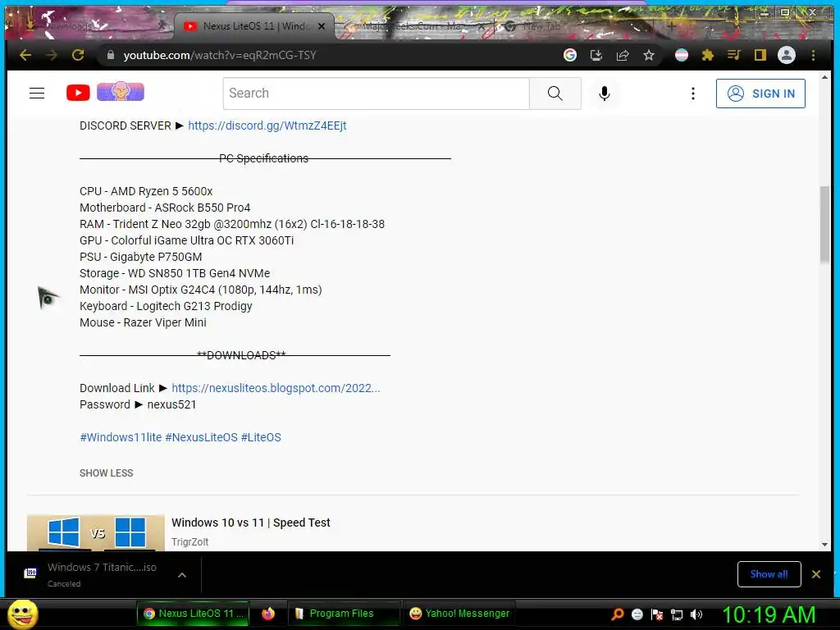840x630 pixels.
Task: Switch to the New Tab tab
Action: coord(542,25)
